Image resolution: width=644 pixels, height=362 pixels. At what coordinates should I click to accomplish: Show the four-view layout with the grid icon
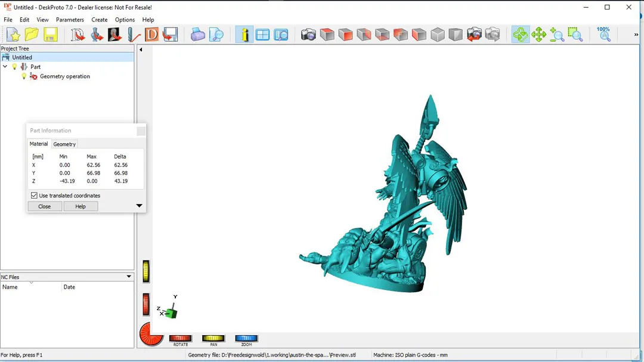pyautogui.click(x=262, y=35)
